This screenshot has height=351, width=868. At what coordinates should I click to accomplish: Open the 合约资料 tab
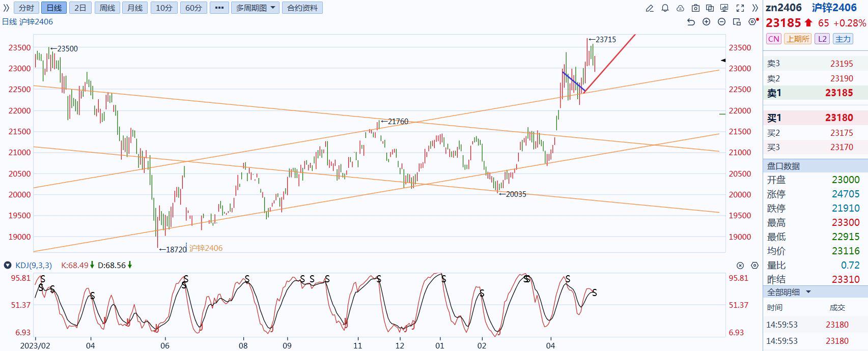click(x=302, y=8)
